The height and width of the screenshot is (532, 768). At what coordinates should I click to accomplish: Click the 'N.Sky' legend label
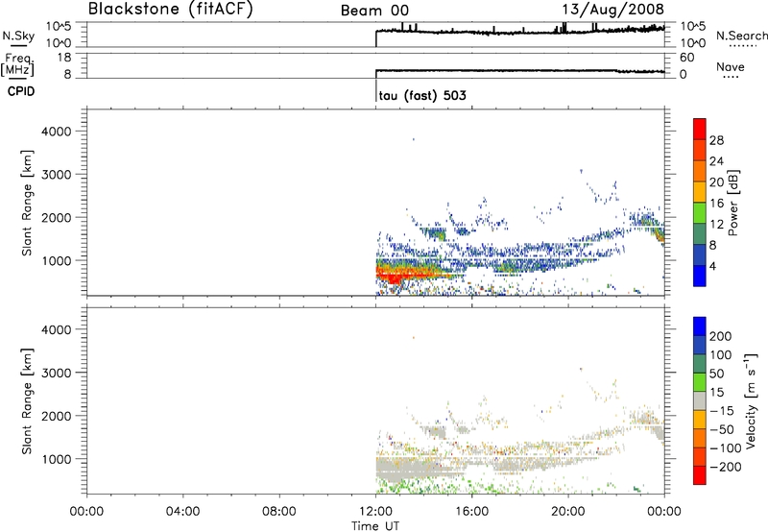tap(18, 36)
